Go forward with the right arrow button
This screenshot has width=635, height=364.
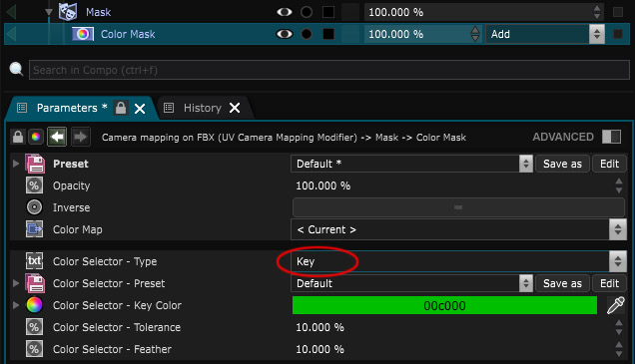(81, 137)
